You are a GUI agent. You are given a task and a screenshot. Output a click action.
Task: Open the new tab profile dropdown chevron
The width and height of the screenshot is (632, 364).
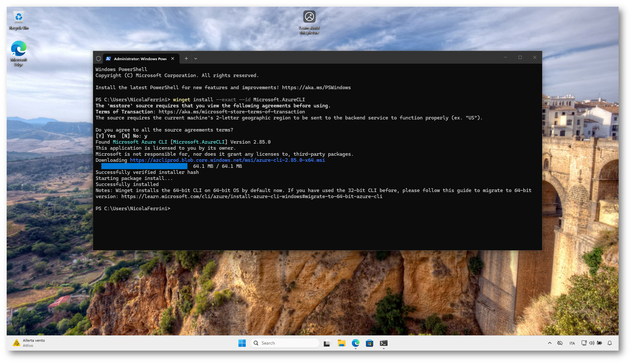196,59
